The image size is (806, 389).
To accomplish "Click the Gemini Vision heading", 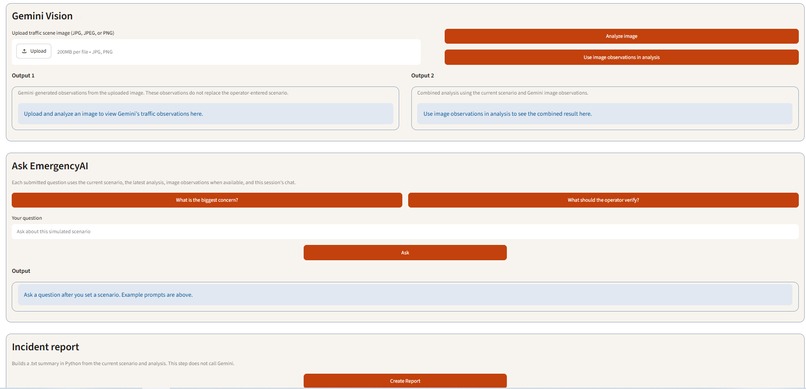I will pos(42,16).
